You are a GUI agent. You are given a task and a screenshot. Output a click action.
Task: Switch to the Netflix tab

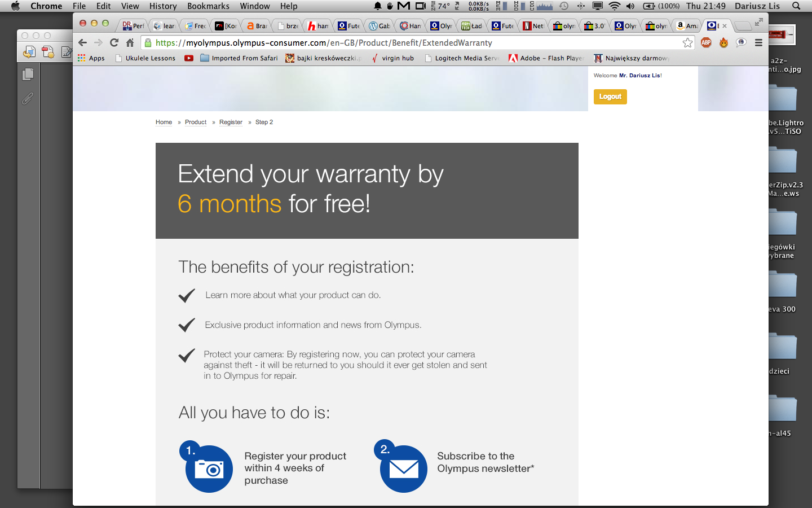(533, 26)
